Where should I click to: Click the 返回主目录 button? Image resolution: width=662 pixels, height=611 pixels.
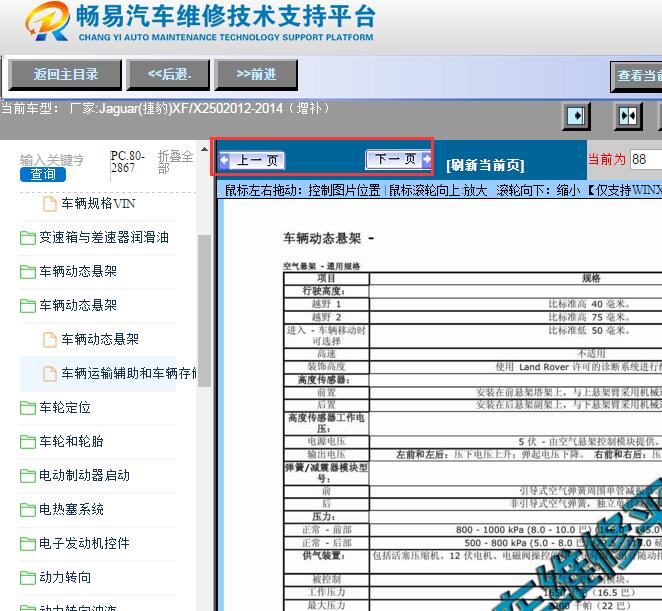pos(65,75)
